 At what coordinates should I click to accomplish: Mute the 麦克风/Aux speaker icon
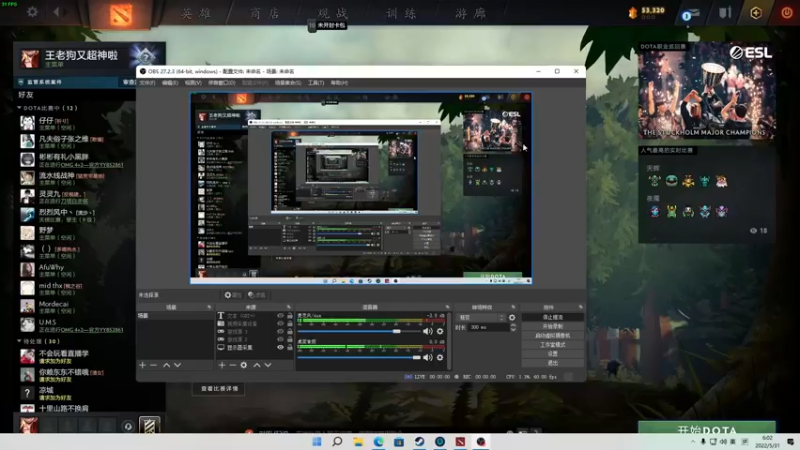point(428,332)
